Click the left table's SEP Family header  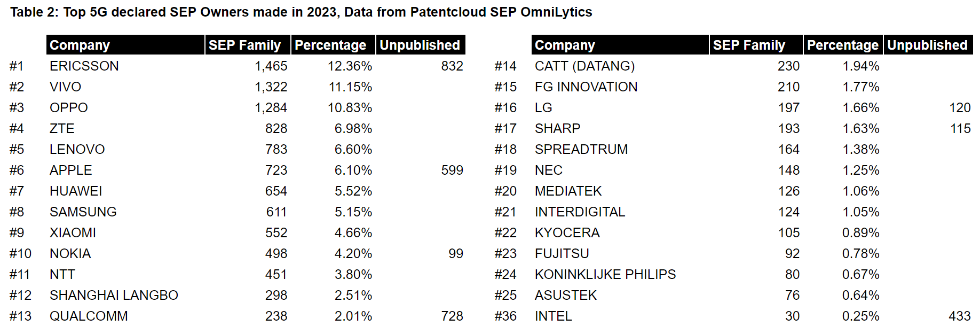click(244, 45)
